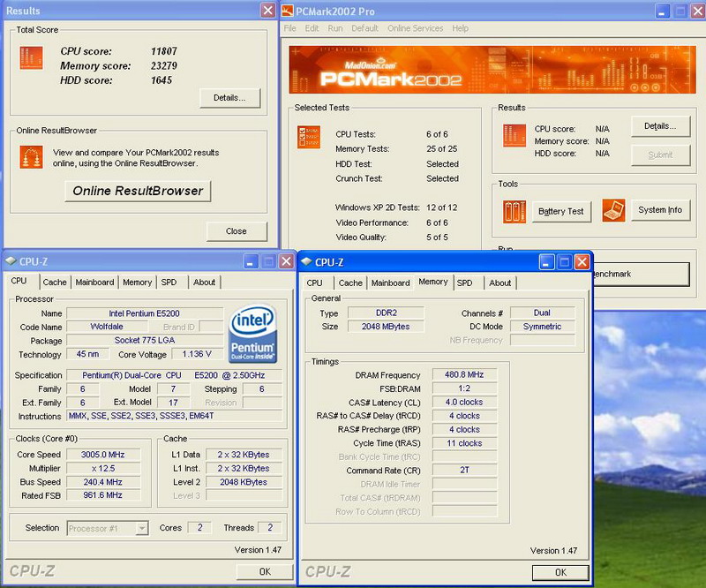Screen dimensions: 706x588
Task: Click the Intel Pentium E5200 name field
Action: tap(145, 313)
